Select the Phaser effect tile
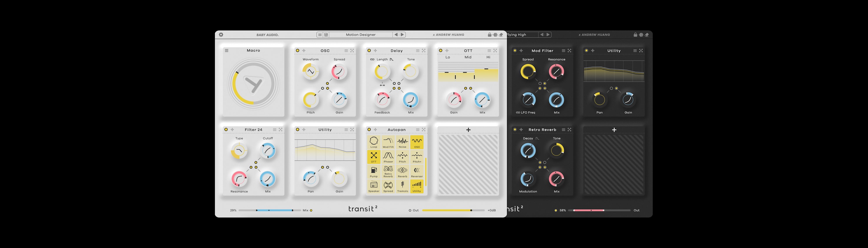 [388, 157]
